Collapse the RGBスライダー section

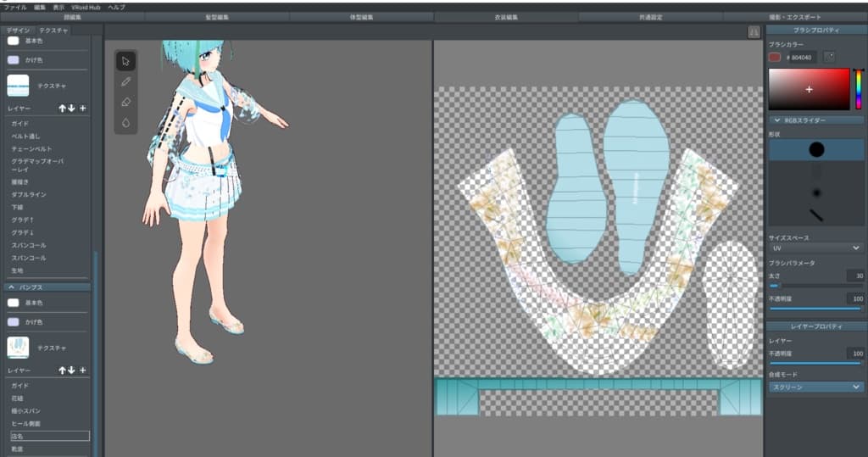pos(815,120)
